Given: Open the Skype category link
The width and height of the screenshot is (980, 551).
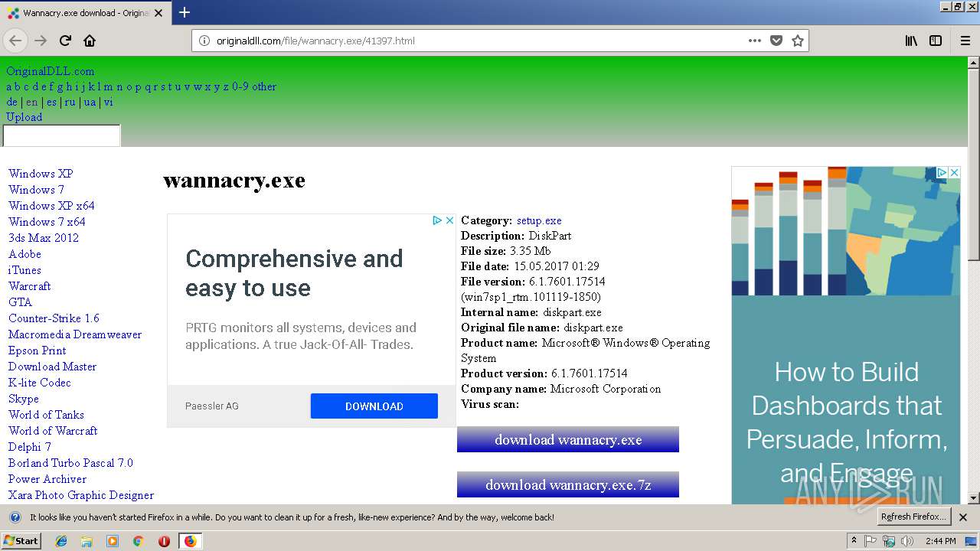Looking at the screenshot, I should click(24, 399).
